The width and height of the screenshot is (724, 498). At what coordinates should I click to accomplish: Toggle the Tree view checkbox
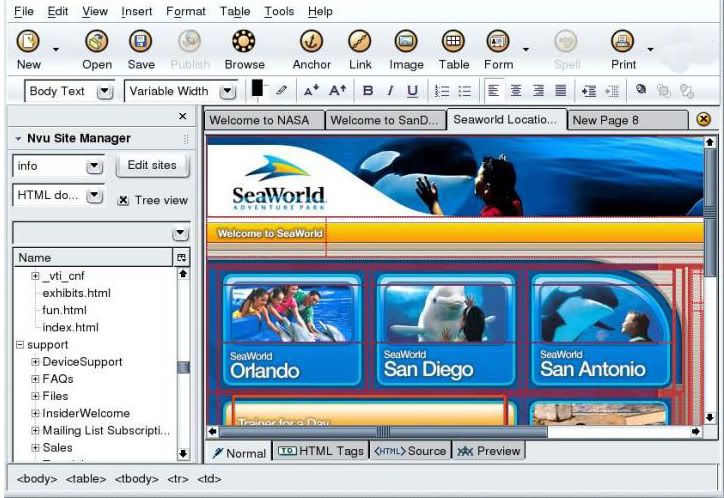(x=123, y=200)
